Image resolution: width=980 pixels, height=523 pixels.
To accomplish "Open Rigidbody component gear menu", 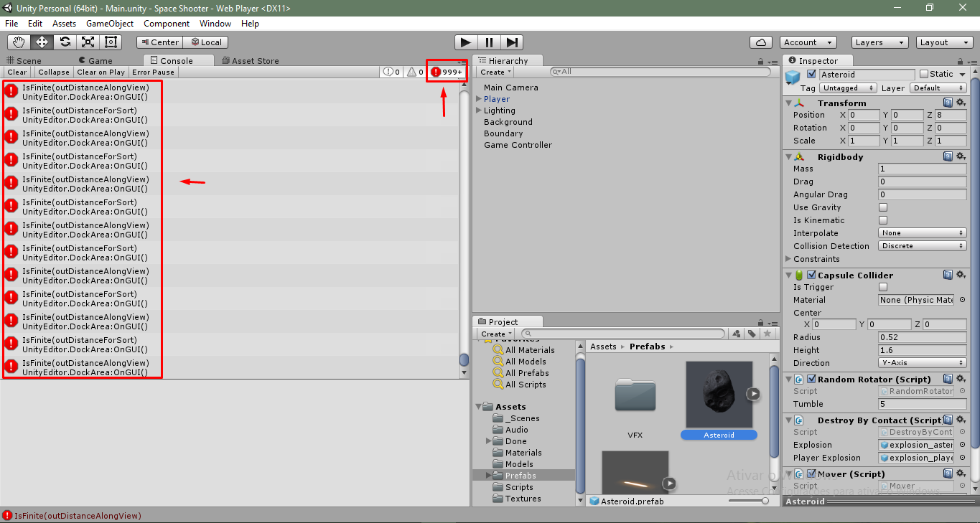I will point(961,157).
